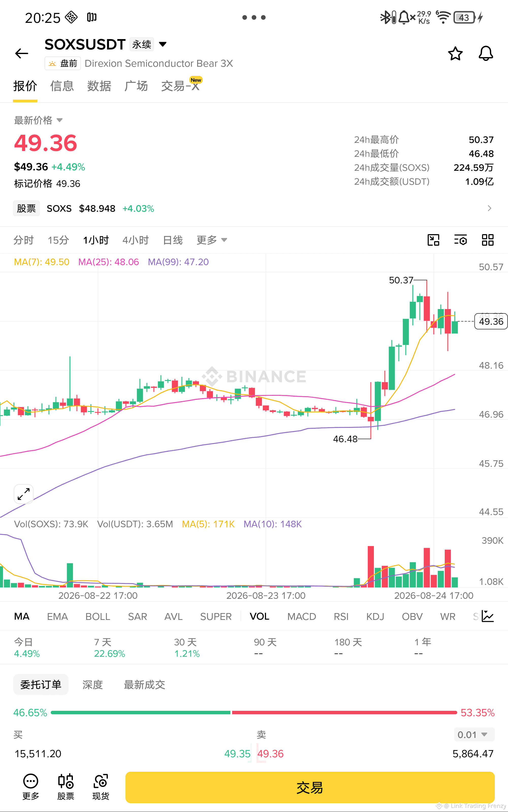The width and height of the screenshot is (508, 812).
Task: Tap MA(25): 48.06 legend label
Action: coord(108,262)
